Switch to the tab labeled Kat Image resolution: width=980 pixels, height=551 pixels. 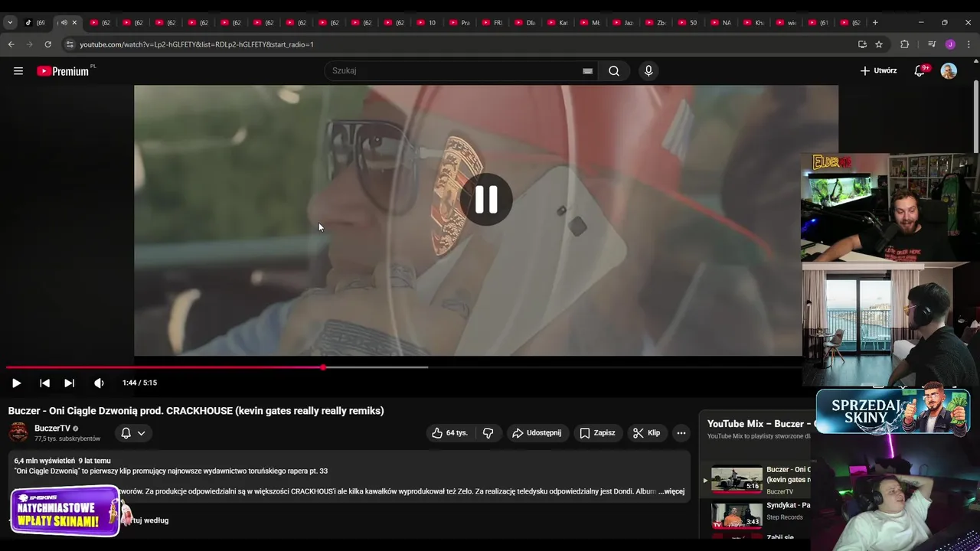(x=557, y=22)
